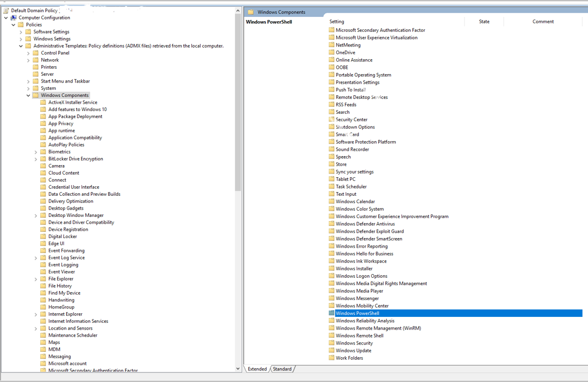Expand the Location and Sensors folder
Screen dimensions: 588x382
click(36, 329)
